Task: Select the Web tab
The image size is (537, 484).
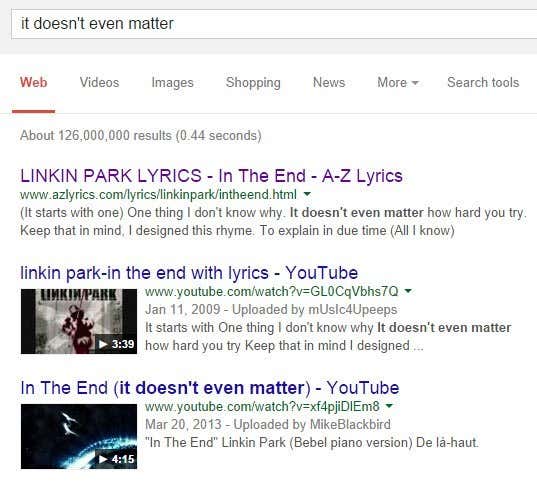Action: coord(34,83)
